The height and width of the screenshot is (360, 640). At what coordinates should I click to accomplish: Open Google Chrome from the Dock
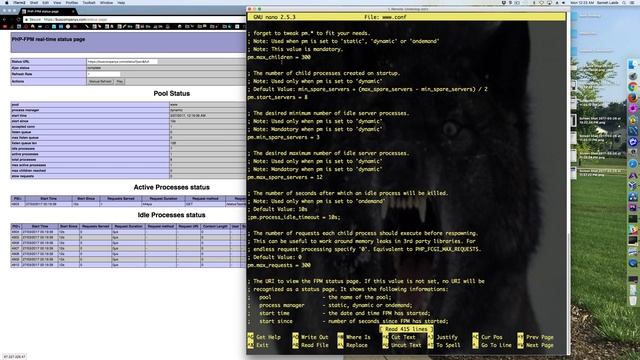(633, 87)
